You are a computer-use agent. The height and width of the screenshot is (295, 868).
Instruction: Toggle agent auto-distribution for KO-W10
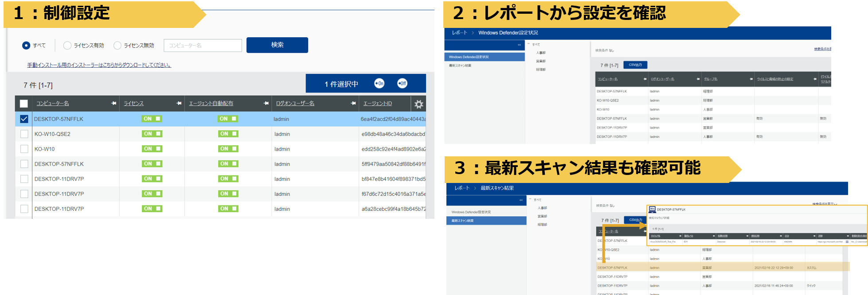[228, 149]
